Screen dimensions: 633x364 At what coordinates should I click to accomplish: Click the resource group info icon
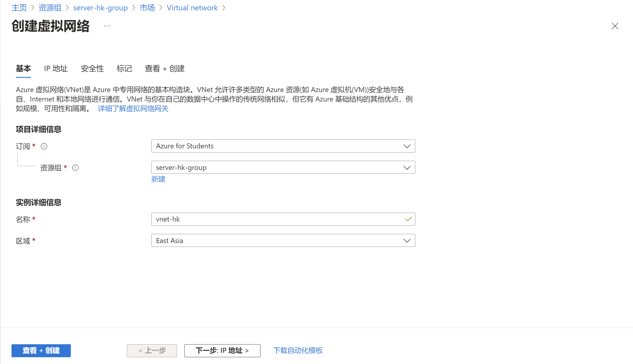click(x=76, y=168)
